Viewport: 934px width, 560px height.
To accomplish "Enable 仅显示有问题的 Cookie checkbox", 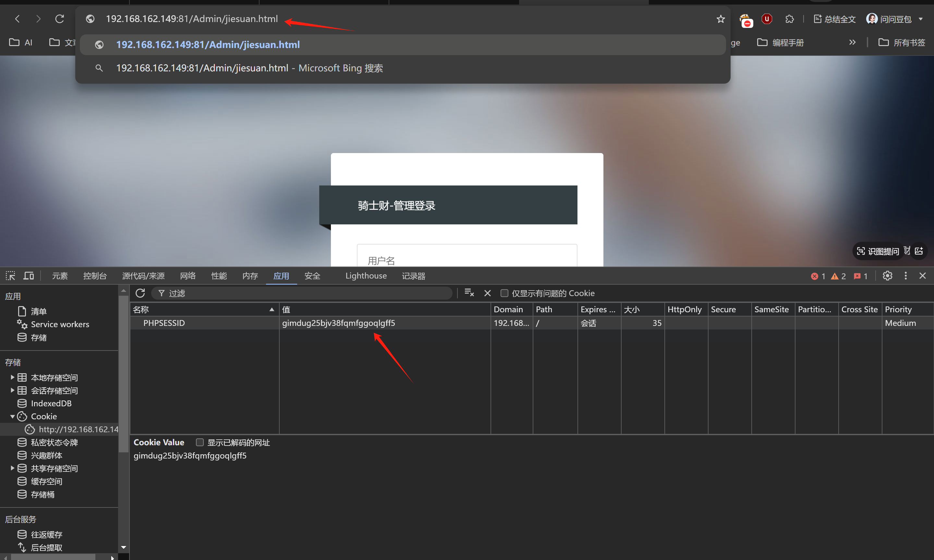I will click(504, 293).
